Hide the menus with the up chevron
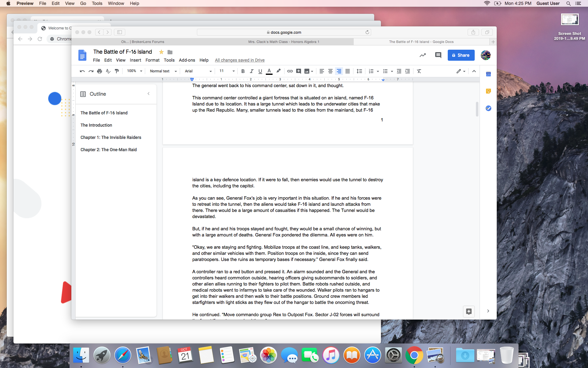Screen dimensions: 588x368 coord(474,71)
